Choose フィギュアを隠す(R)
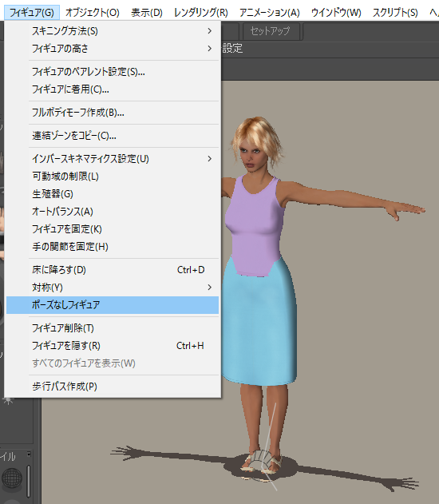 [x=113, y=346]
